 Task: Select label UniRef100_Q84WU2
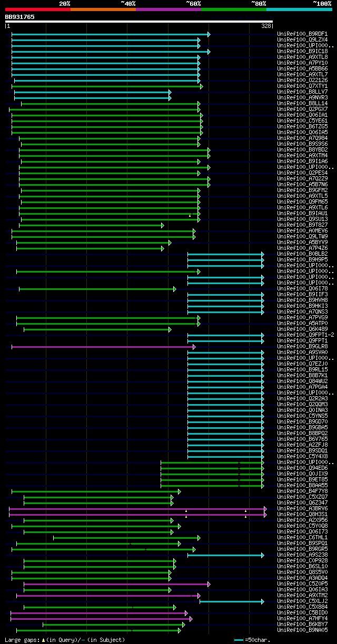(302, 381)
